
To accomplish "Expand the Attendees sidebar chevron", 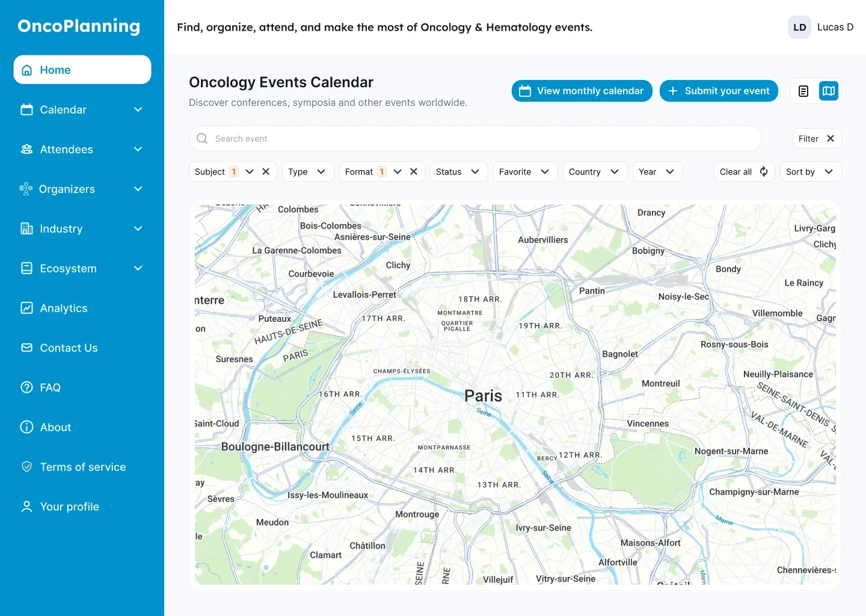I will point(138,149).
